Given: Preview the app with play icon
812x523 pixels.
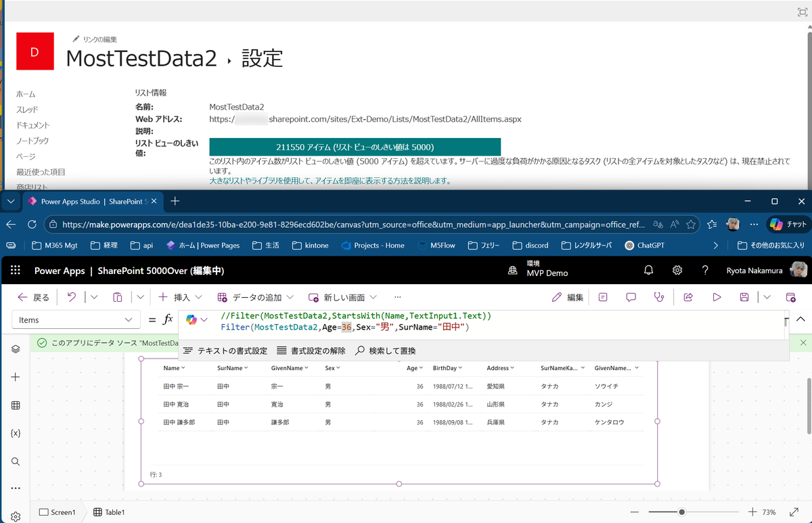Looking at the screenshot, I should point(717,297).
